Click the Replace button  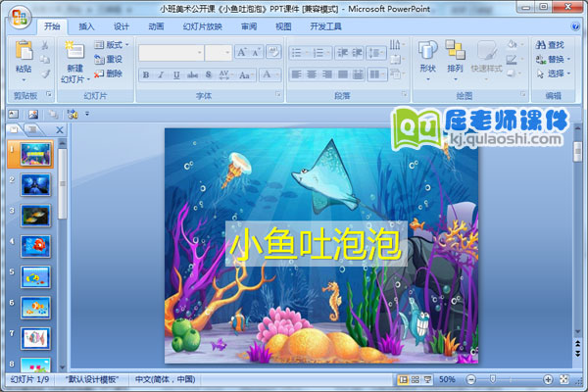[x=553, y=59]
